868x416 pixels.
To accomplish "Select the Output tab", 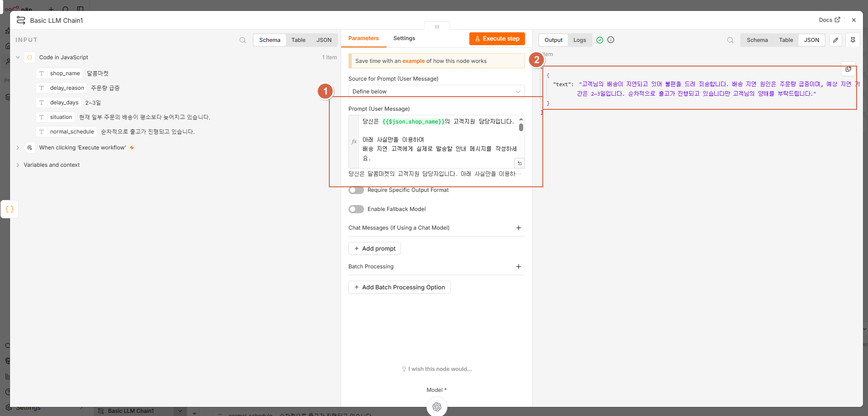I will 554,40.
